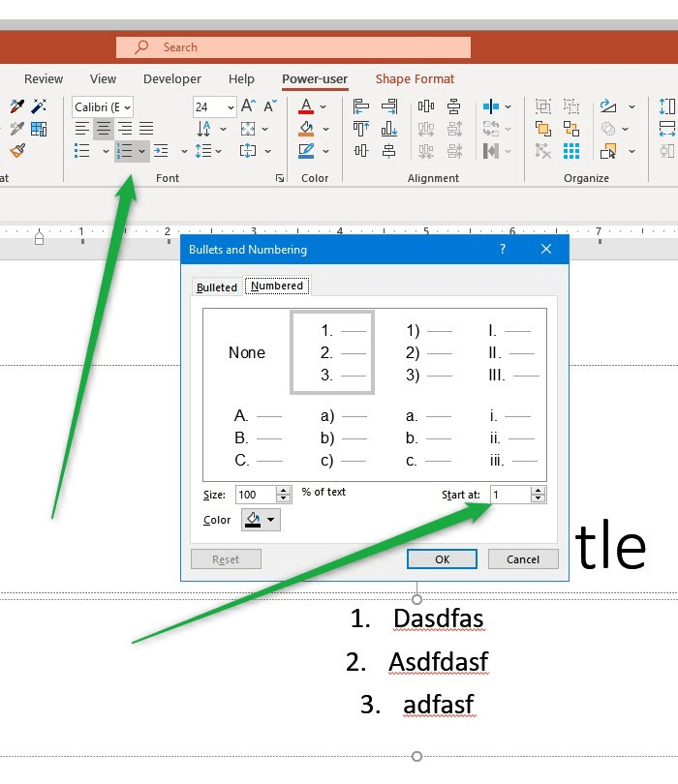Click the same height icon
The image size is (678, 784).
click(667, 106)
